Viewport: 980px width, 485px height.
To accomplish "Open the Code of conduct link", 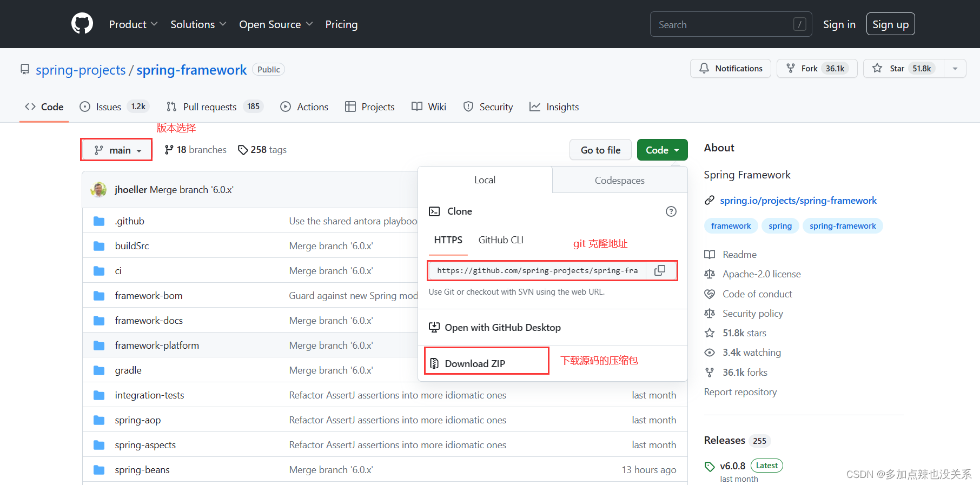I will 748,294.
